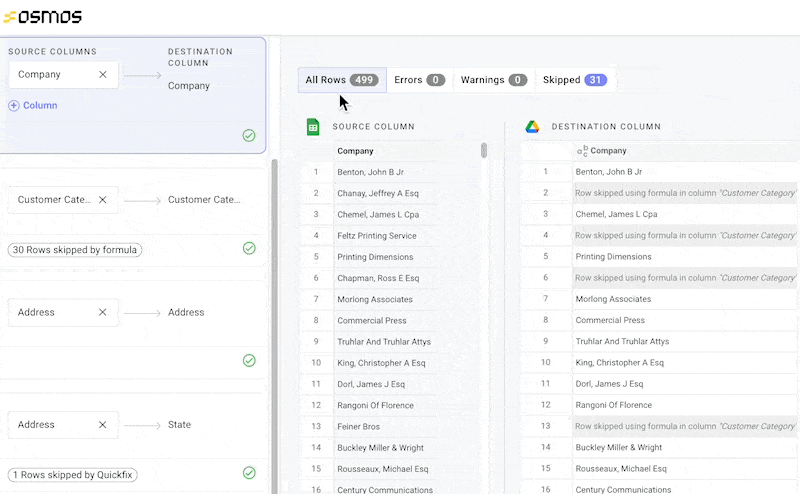Switch to the All Rows tab
Viewport: 800px width, 494px height.
pyautogui.click(x=341, y=80)
